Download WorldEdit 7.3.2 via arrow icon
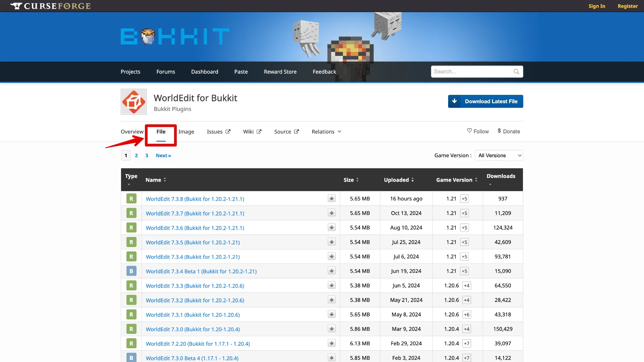Image resolution: width=644 pixels, height=362 pixels. 331,300
